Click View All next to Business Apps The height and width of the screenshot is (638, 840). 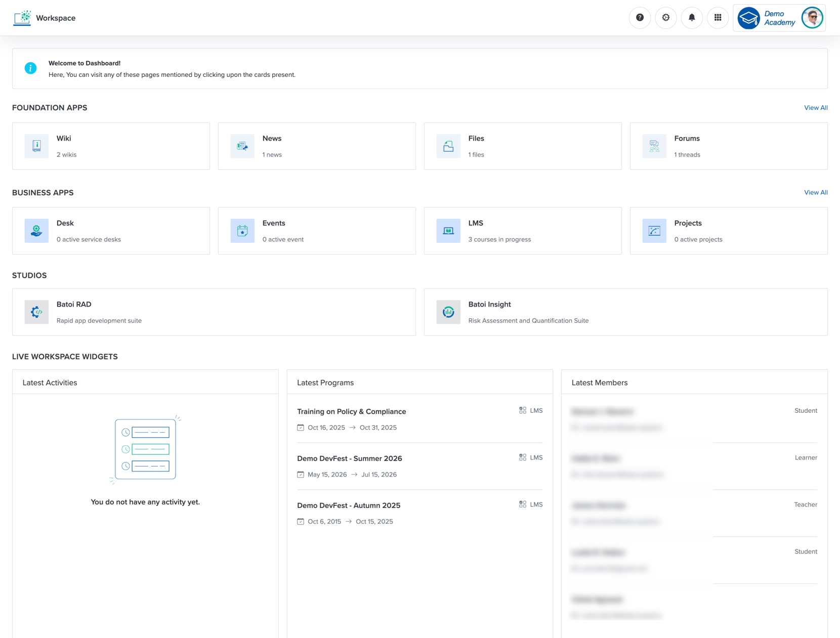tap(815, 192)
